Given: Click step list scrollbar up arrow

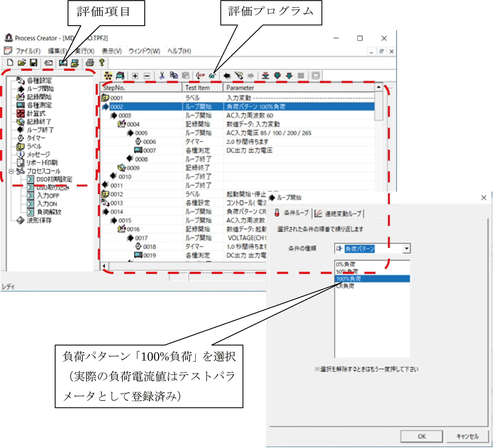Looking at the screenshot, I should click(x=378, y=87).
